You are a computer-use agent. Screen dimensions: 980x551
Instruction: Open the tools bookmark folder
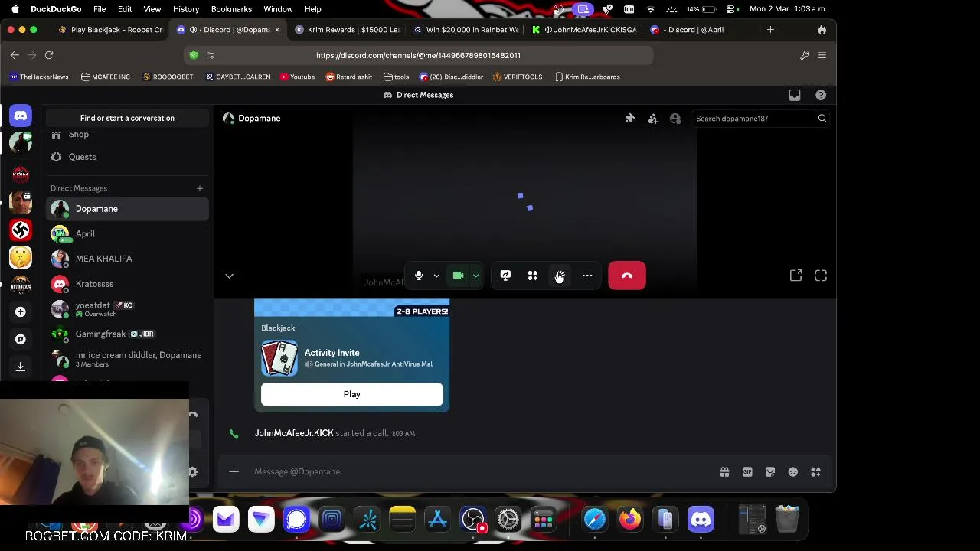(x=397, y=77)
